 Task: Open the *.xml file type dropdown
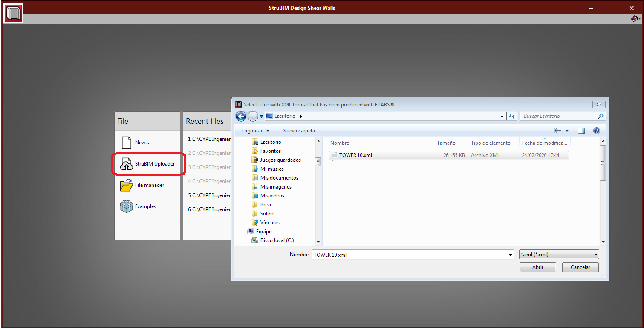[559, 255]
